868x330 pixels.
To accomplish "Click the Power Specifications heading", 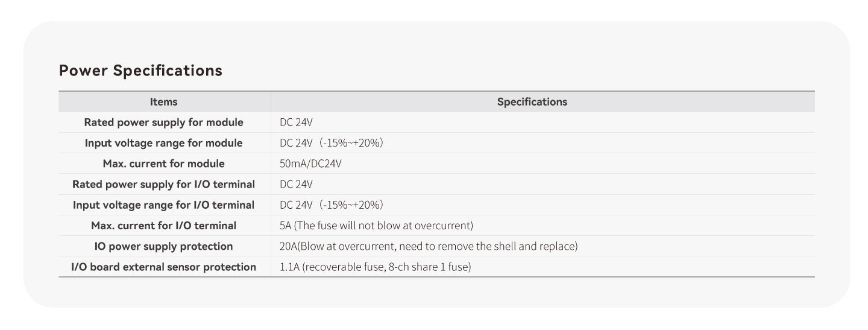I will pyautogui.click(x=140, y=71).
